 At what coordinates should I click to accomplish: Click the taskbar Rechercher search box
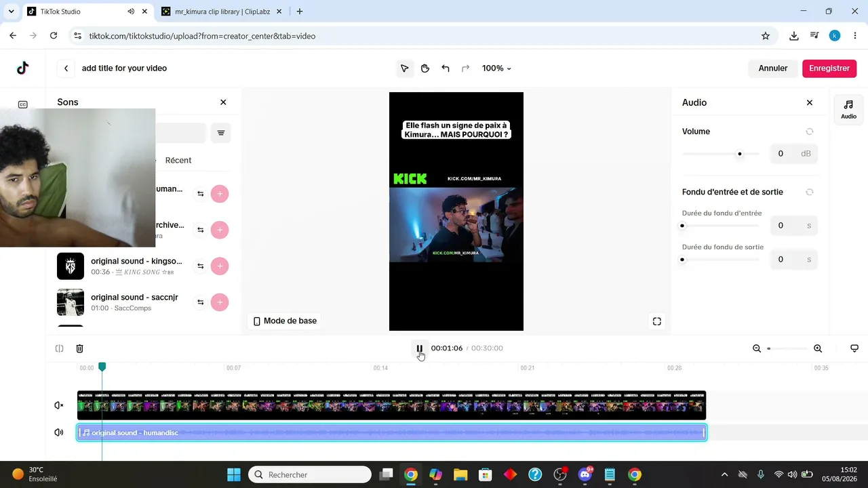point(311,474)
